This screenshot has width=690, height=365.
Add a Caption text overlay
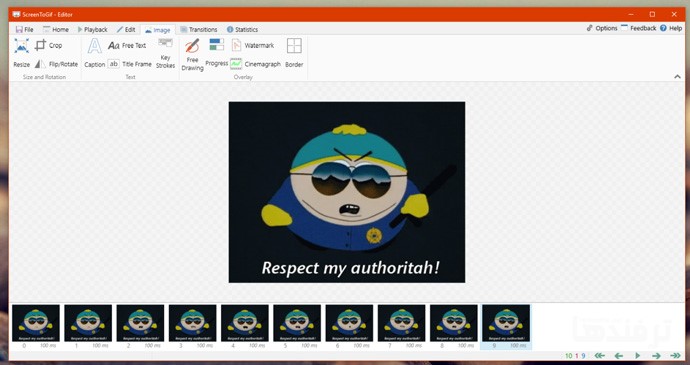[x=94, y=53]
